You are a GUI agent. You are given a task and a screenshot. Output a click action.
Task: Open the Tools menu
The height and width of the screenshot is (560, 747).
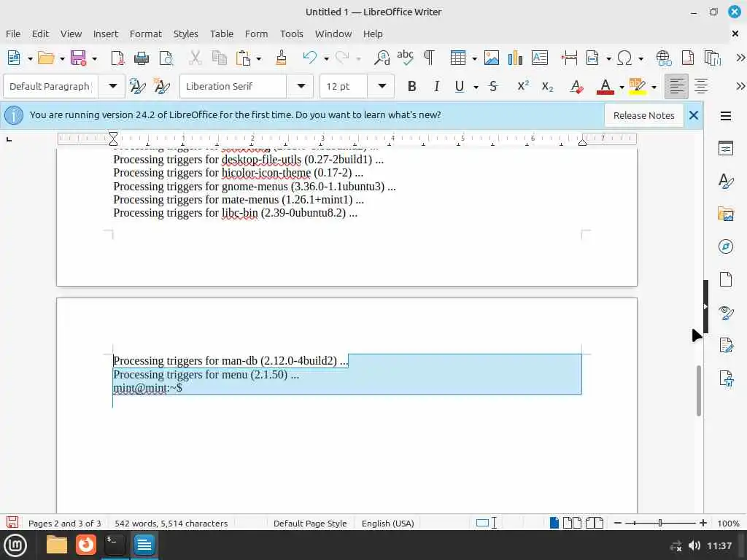coord(291,34)
